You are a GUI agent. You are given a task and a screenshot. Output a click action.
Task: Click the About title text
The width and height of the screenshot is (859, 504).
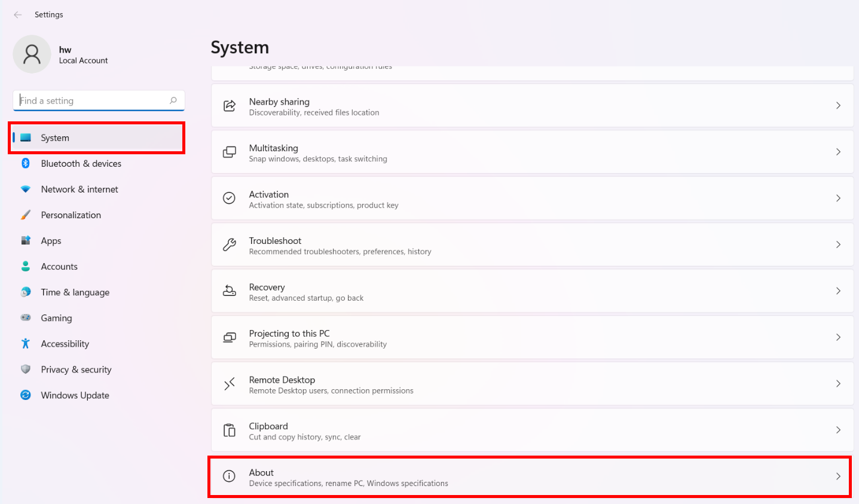(x=261, y=472)
